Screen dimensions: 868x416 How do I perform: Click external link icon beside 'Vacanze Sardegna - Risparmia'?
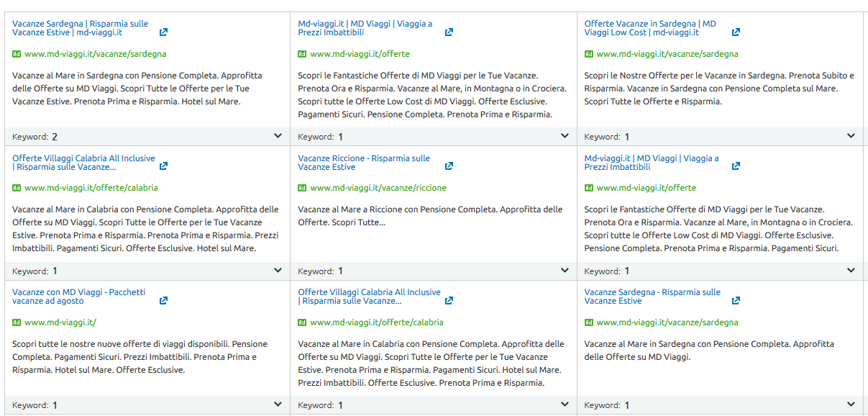pos(736,300)
